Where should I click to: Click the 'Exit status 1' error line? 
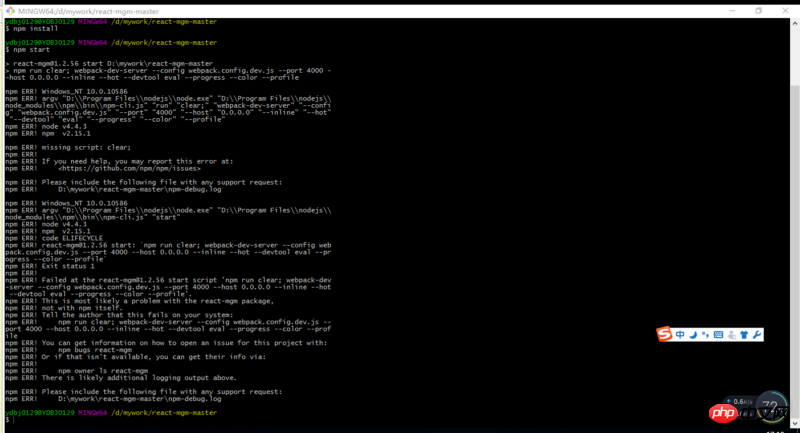pos(50,266)
